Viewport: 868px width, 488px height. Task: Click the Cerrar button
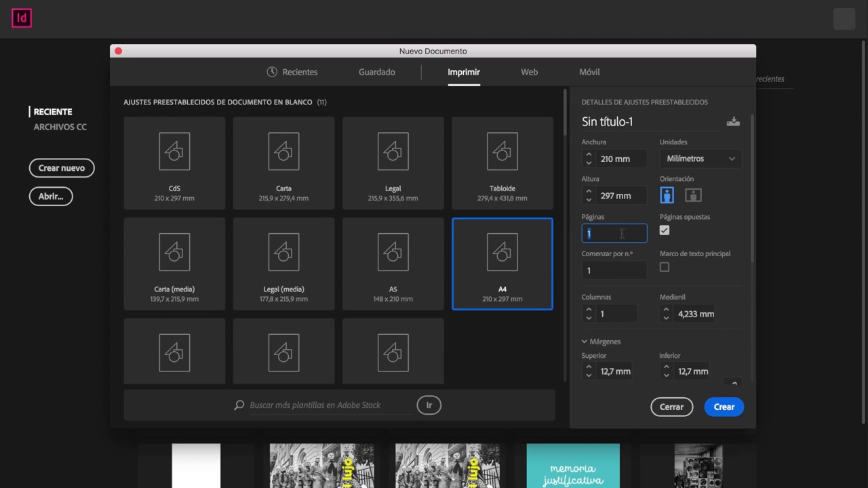coord(671,407)
